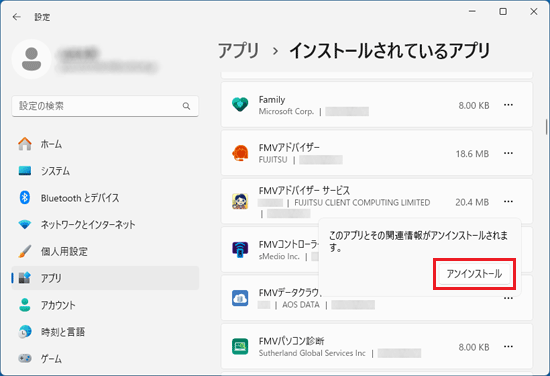Open アカウント settings in the sidebar
The image size is (550, 376).
[x=105, y=305]
